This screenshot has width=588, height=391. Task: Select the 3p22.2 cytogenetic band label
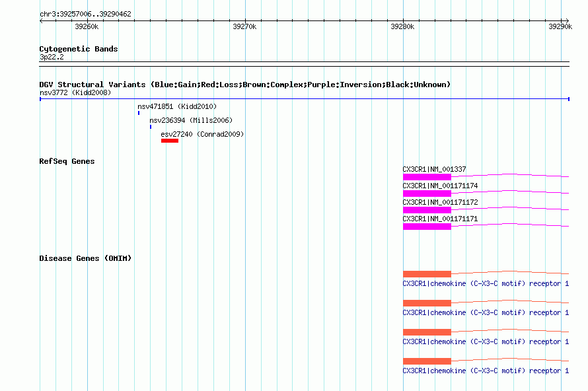(52, 57)
